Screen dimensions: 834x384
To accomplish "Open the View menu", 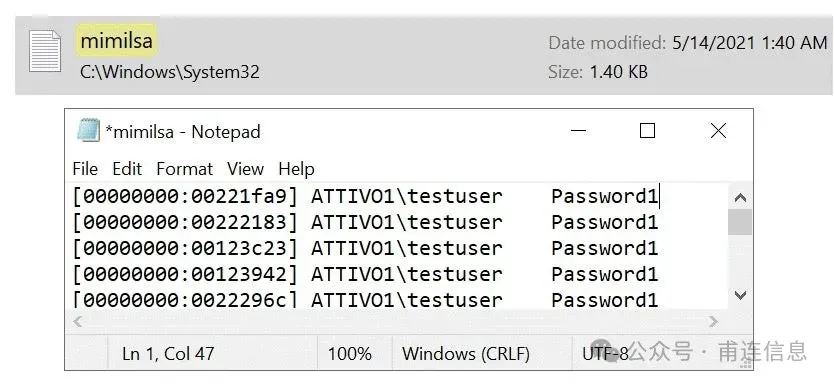I will click(245, 169).
